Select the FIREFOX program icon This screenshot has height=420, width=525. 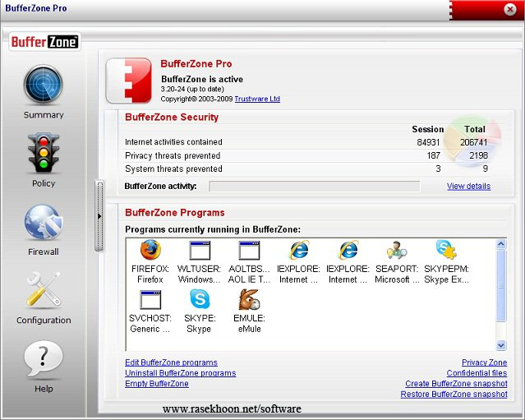point(150,250)
